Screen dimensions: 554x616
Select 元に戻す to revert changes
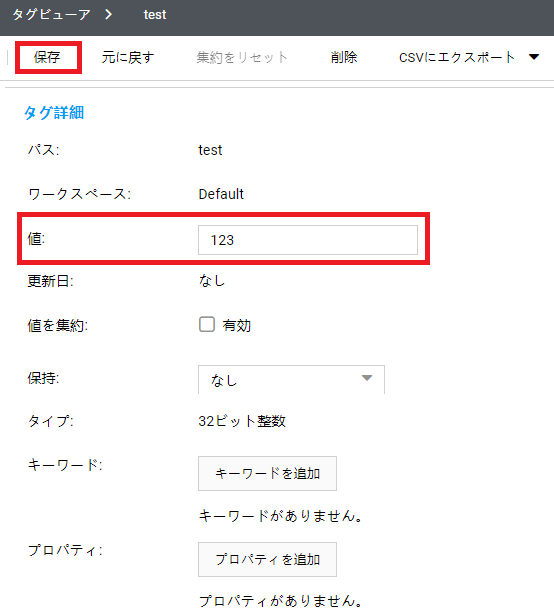point(128,57)
